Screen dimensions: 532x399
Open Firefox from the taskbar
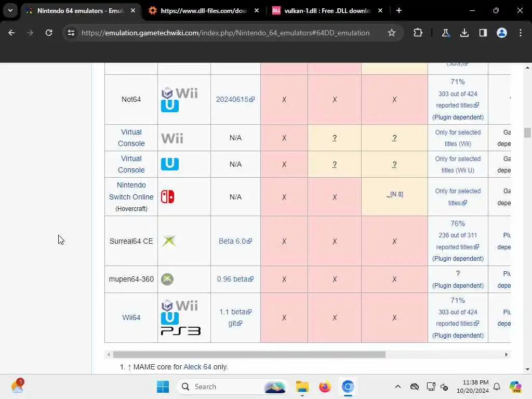pyautogui.click(x=325, y=387)
